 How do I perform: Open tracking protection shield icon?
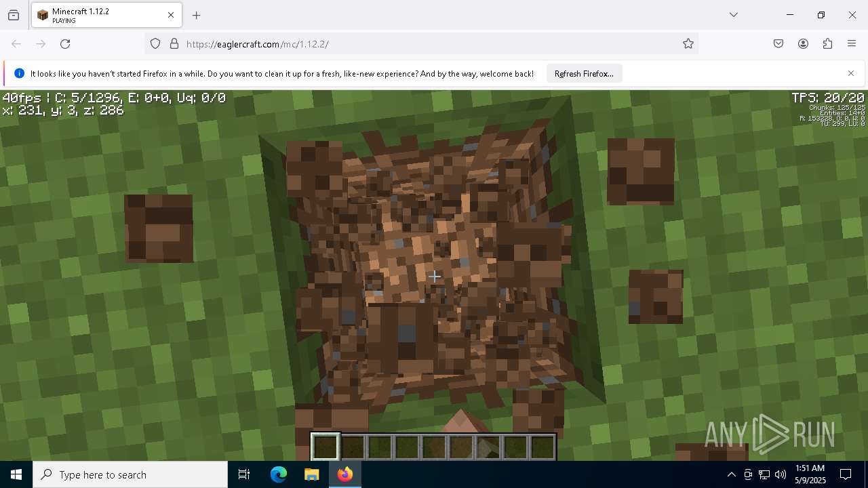click(x=155, y=44)
